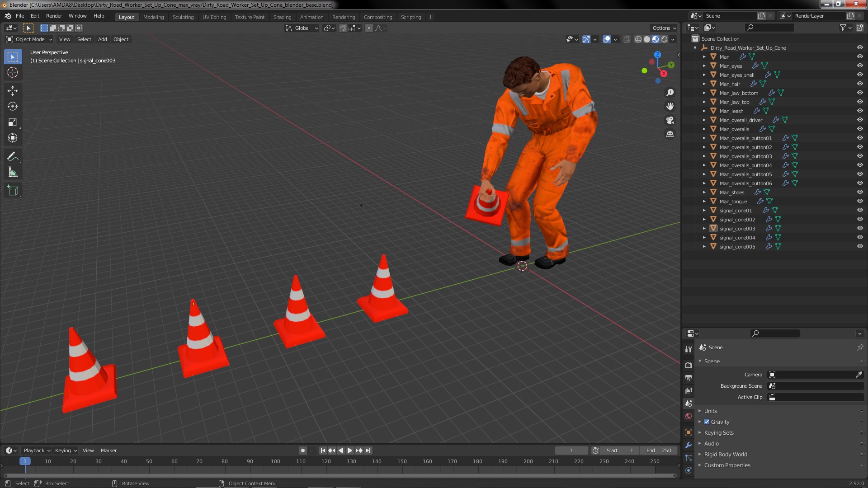Viewport: 868px width, 488px height.
Task: Expand the Keying Sets panel
Action: (718, 433)
